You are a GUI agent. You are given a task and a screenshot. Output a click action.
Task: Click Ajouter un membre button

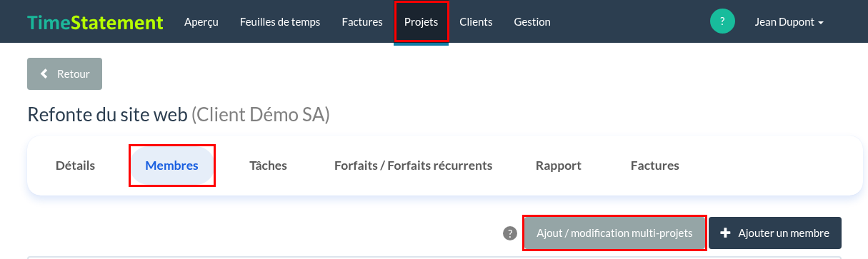pyautogui.click(x=775, y=233)
